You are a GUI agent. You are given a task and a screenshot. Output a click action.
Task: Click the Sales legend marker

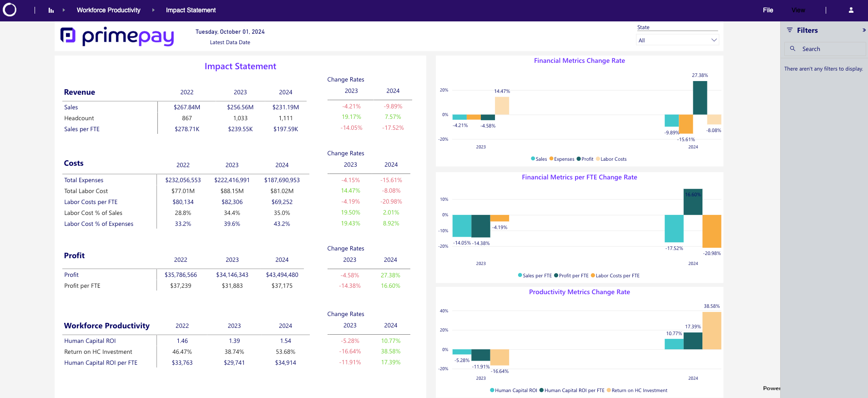tap(533, 158)
